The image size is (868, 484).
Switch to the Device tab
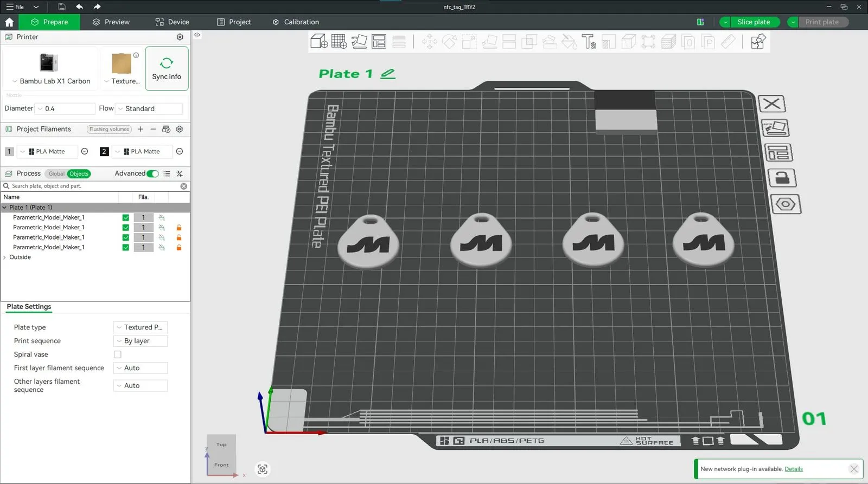pyautogui.click(x=172, y=22)
